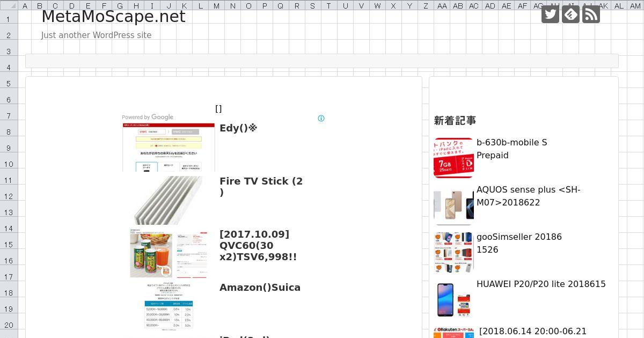This screenshot has height=338, width=644.
Task: Click the Amazon charge table thumbnail
Action: click(x=169, y=306)
